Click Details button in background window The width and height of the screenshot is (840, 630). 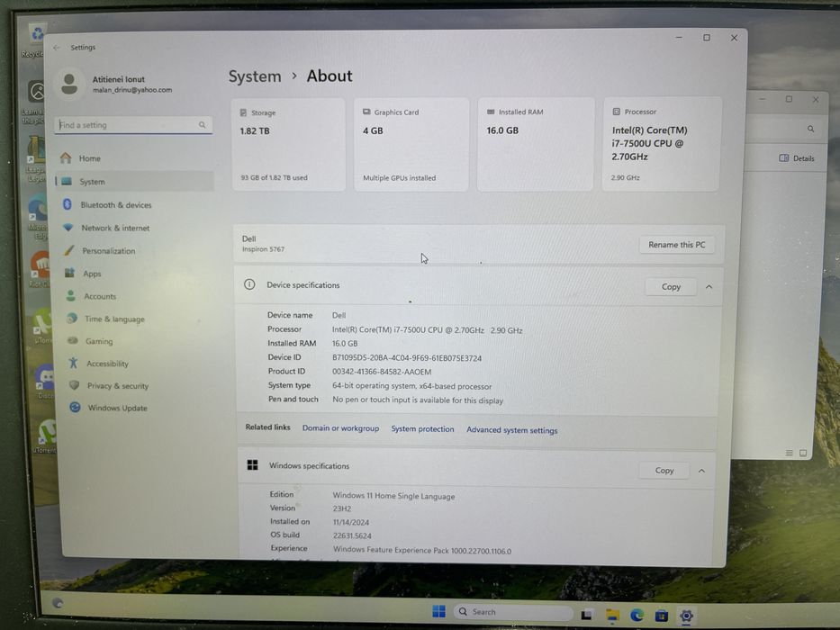click(797, 158)
